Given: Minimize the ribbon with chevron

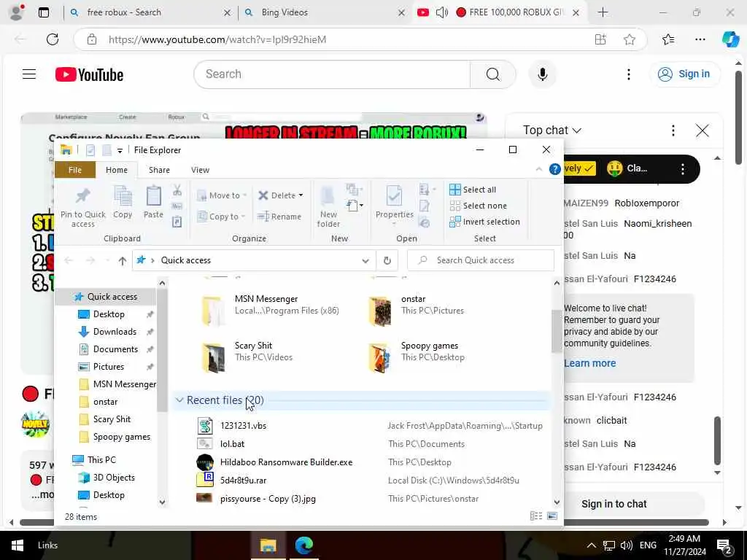Looking at the screenshot, I should tap(539, 169).
